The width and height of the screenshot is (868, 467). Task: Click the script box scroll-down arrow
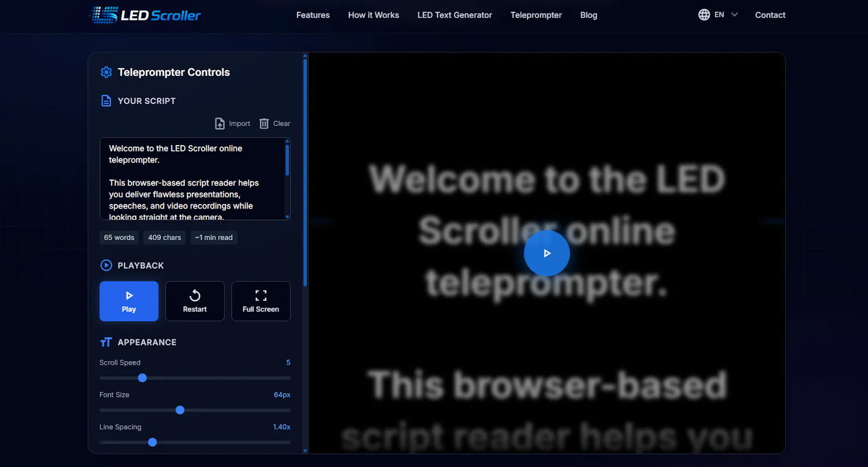pyautogui.click(x=287, y=217)
